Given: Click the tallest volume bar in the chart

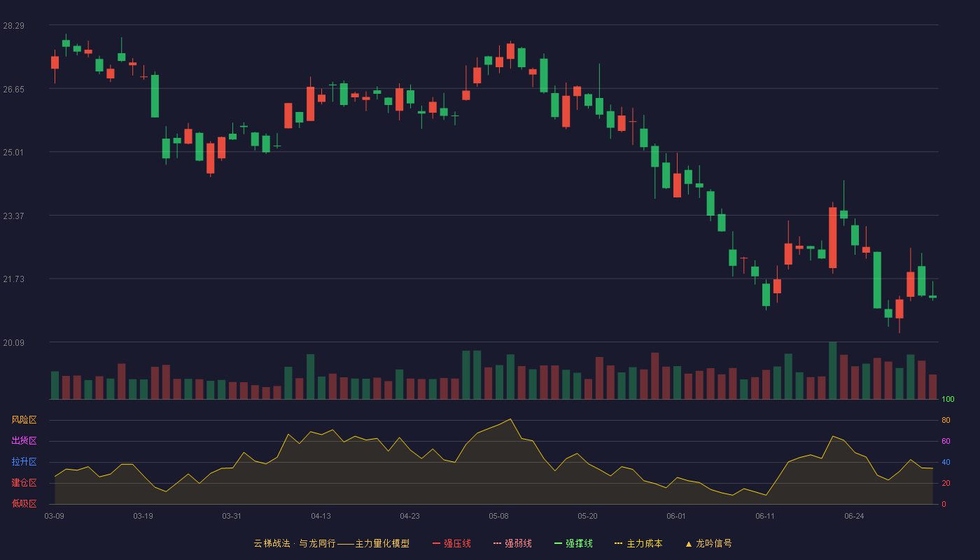Looking at the screenshot, I should coord(832,370).
